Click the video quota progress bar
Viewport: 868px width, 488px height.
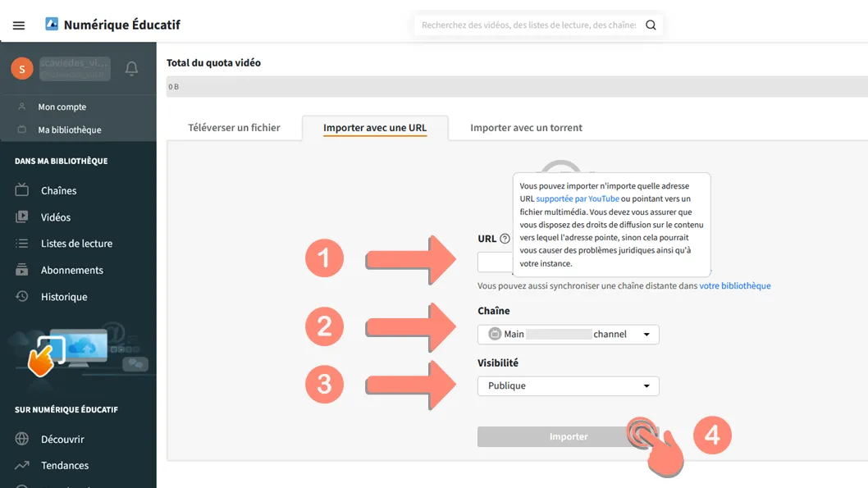[x=517, y=86]
